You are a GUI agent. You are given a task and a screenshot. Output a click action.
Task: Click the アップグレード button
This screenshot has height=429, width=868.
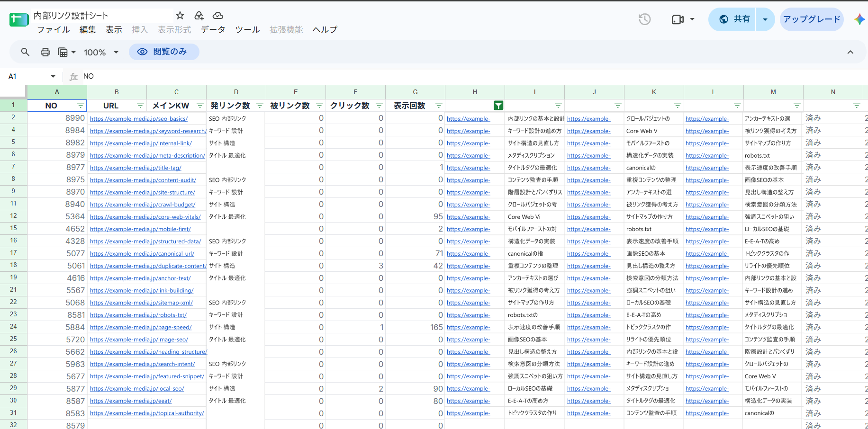[812, 19]
